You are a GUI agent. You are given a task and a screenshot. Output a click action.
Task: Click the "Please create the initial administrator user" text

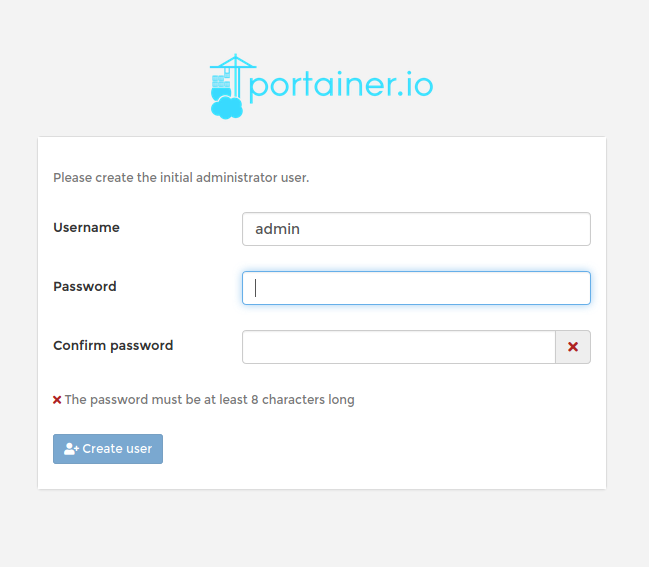coord(181,178)
